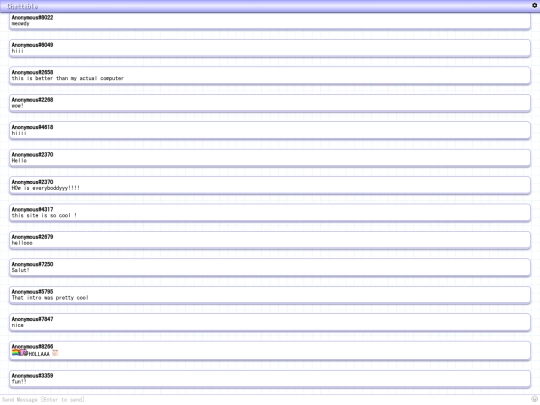Click the username above "Hello"
The image size is (540, 405).
pyautogui.click(x=32, y=155)
